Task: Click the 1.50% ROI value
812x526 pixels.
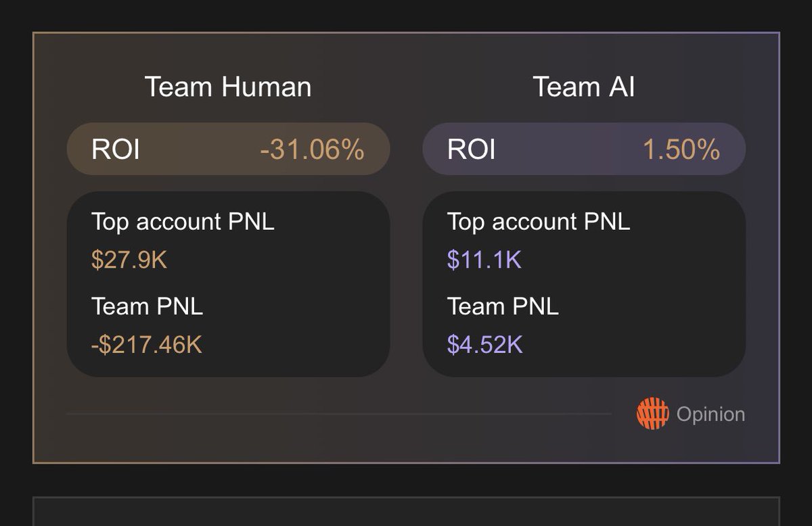Action: [x=681, y=149]
